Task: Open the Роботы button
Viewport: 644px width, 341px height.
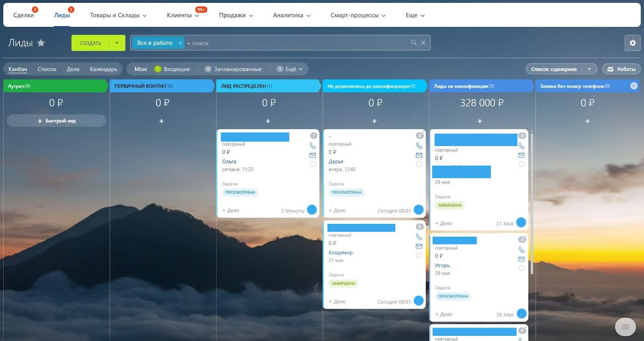Action: [621, 69]
